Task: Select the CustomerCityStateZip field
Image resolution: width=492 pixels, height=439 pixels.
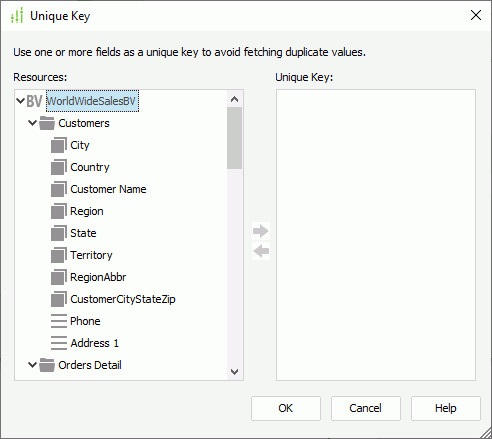Action: pyautogui.click(x=123, y=299)
